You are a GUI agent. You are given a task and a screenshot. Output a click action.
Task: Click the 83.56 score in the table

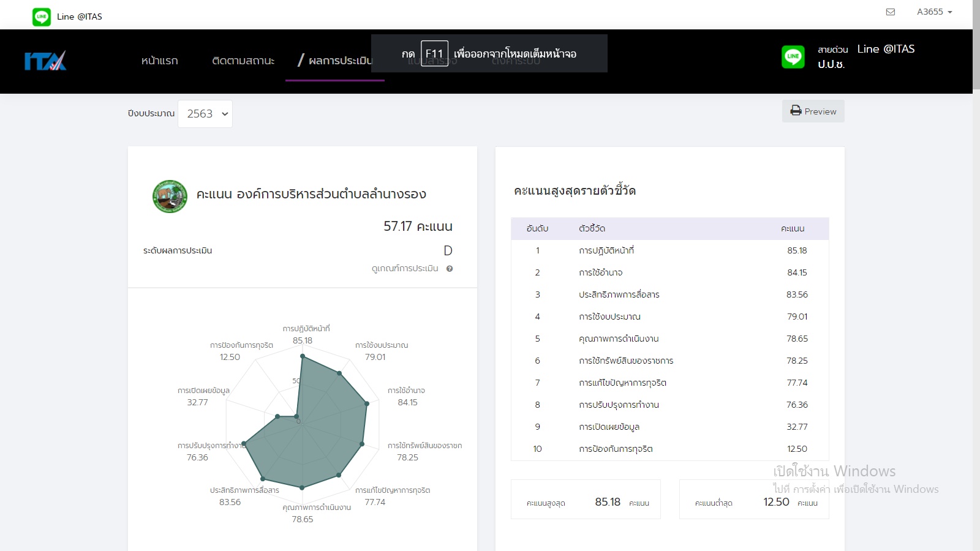point(797,294)
